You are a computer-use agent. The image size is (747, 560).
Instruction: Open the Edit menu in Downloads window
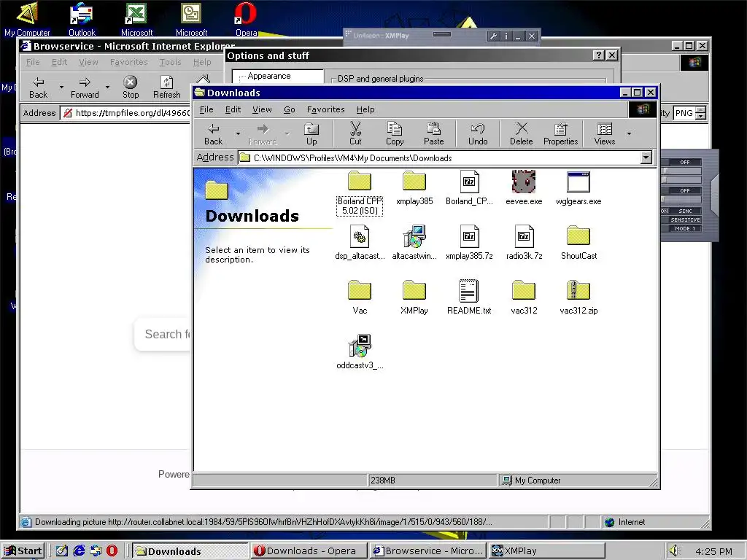(x=233, y=109)
